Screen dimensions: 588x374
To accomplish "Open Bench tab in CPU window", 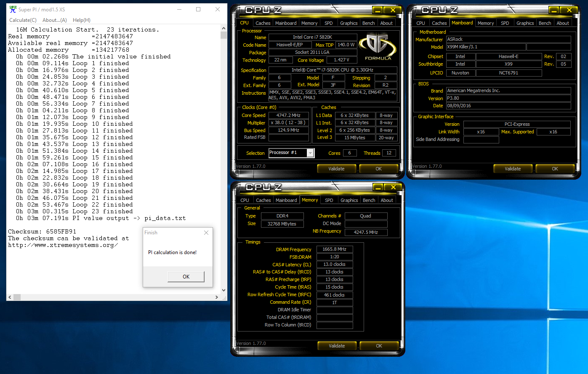I will point(369,23).
